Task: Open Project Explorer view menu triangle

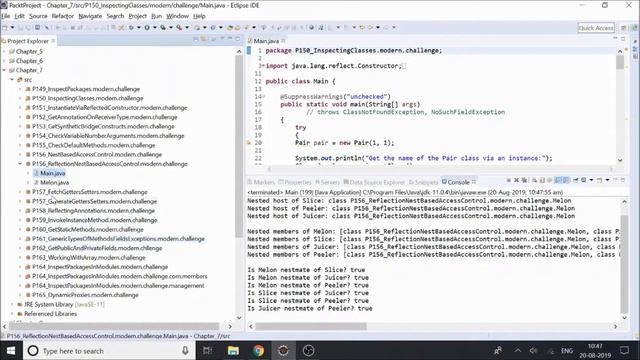Action: (x=222, y=39)
